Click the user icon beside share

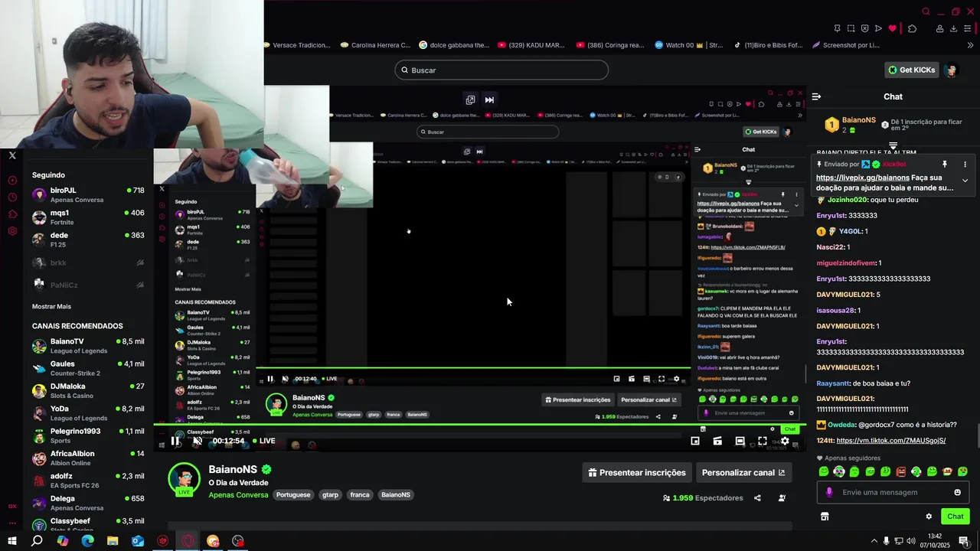tap(782, 498)
